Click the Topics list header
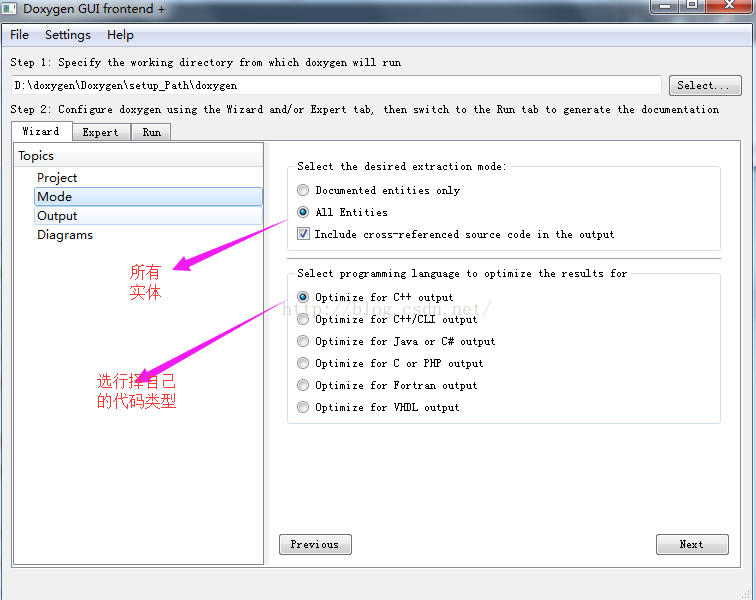Screen dimensions: 756x600 (138, 156)
